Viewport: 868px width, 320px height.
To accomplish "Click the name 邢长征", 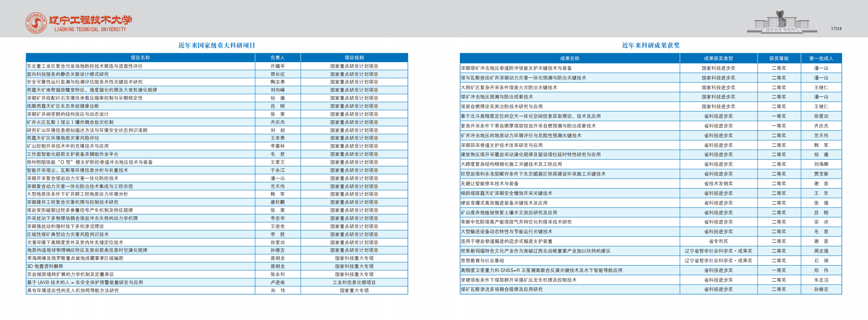I will tap(278, 74).
